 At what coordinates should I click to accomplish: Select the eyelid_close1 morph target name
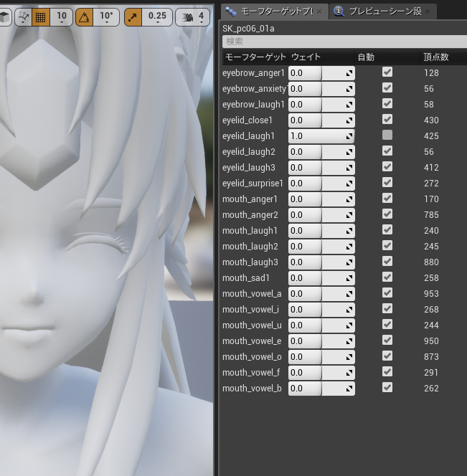(247, 120)
